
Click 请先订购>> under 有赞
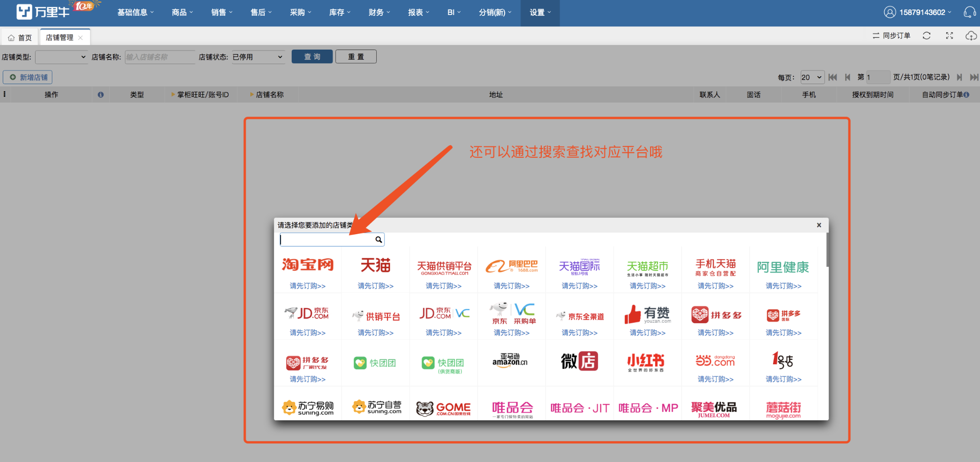647,333
